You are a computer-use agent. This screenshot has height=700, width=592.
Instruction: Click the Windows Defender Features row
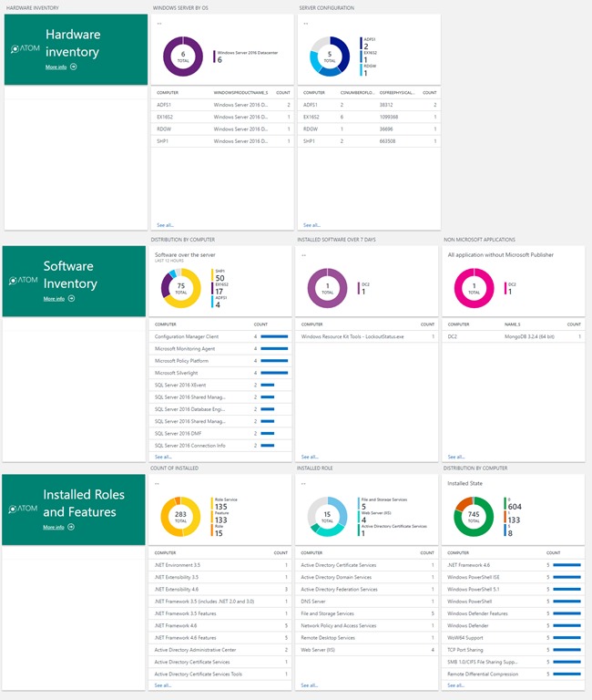tap(513, 613)
